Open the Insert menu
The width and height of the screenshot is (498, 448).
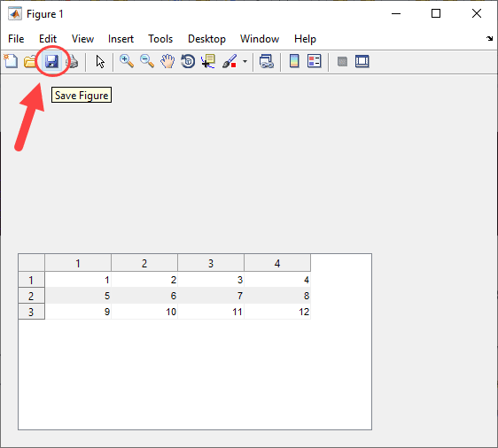click(121, 39)
